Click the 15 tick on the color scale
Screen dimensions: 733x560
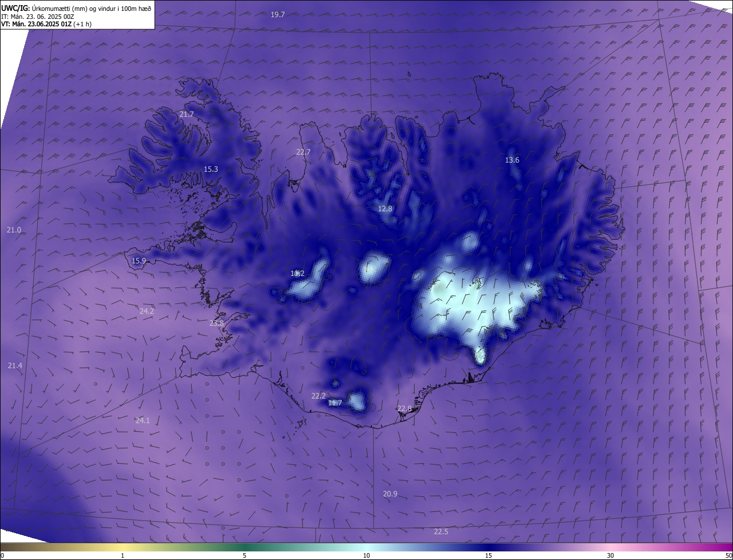click(x=488, y=555)
